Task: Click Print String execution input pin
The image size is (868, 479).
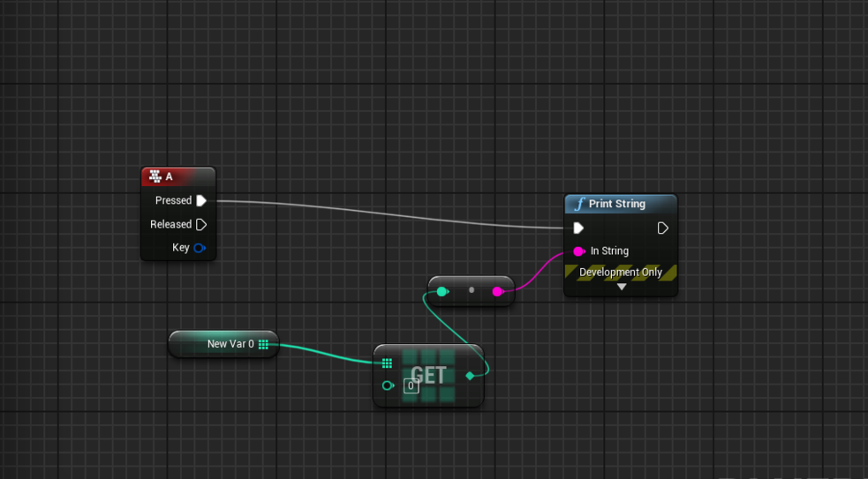Action: pyautogui.click(x=578, y=228)
